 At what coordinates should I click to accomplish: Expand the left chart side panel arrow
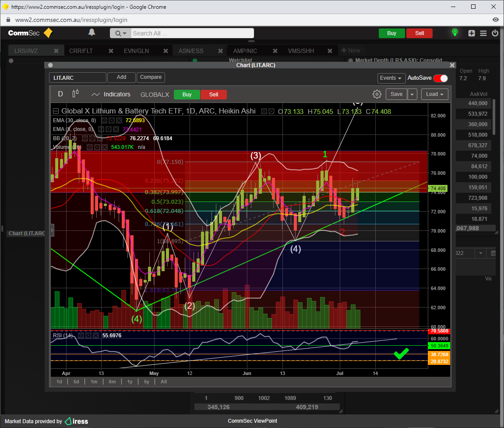coord(52,230)
